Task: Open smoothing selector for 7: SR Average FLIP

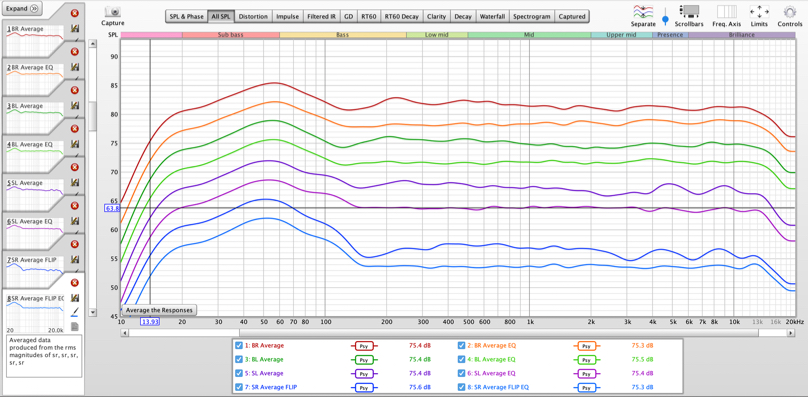Action: pos(363,387)
